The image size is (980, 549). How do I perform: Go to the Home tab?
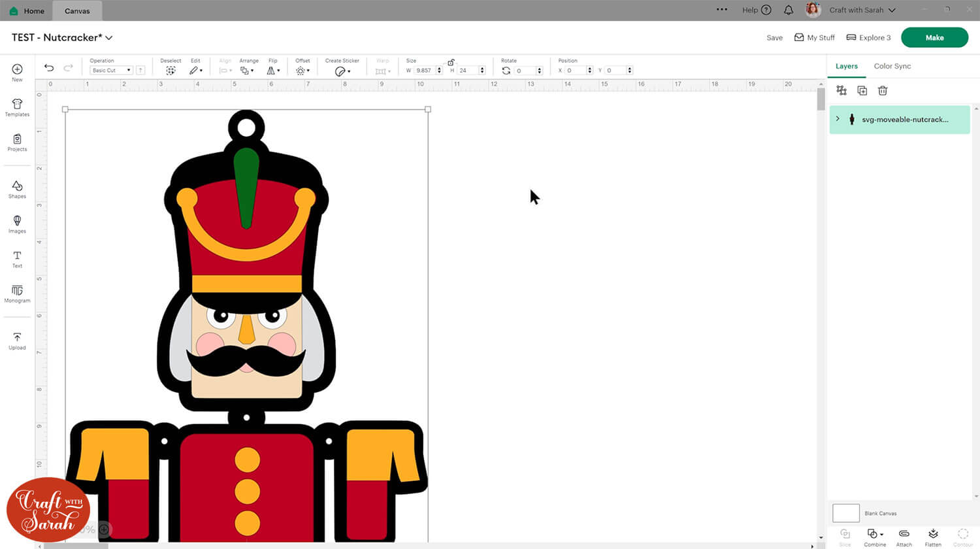point(27,10)
